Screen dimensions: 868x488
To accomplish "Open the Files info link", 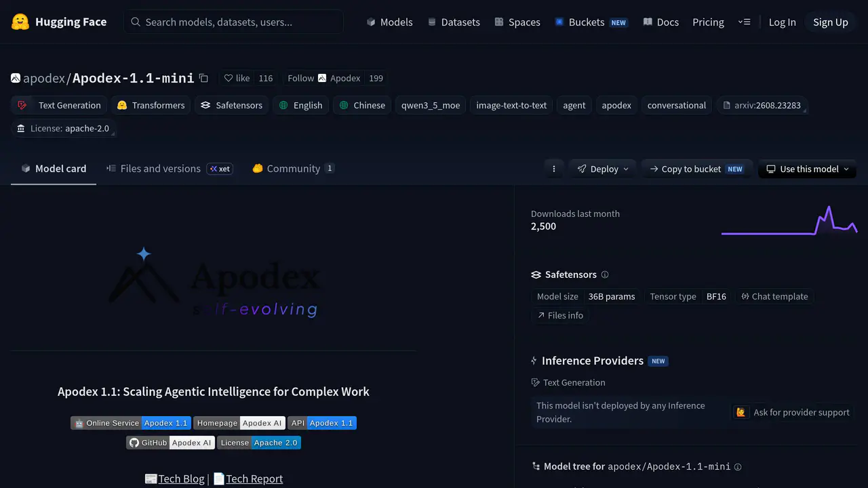I will (x=560, y=315).
